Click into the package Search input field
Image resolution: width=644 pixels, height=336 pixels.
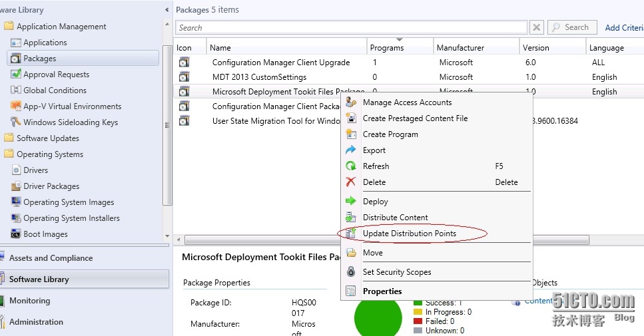[x=352, y=27]
